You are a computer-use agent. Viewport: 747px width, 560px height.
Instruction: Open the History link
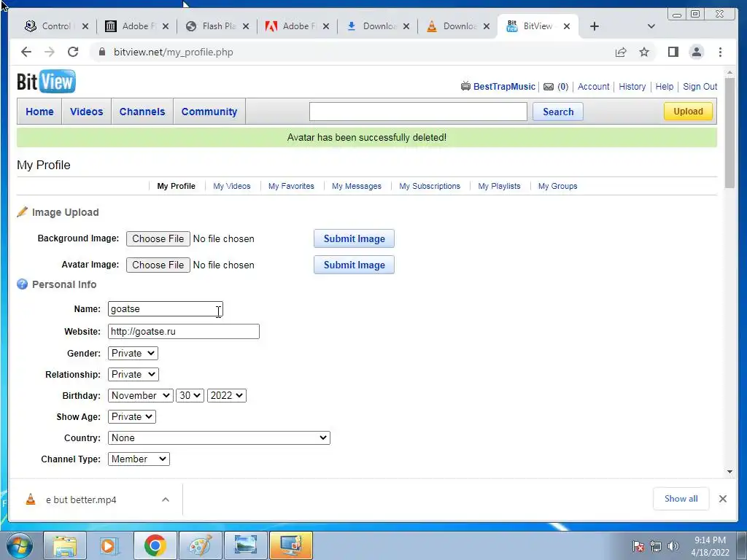point(632,87)
